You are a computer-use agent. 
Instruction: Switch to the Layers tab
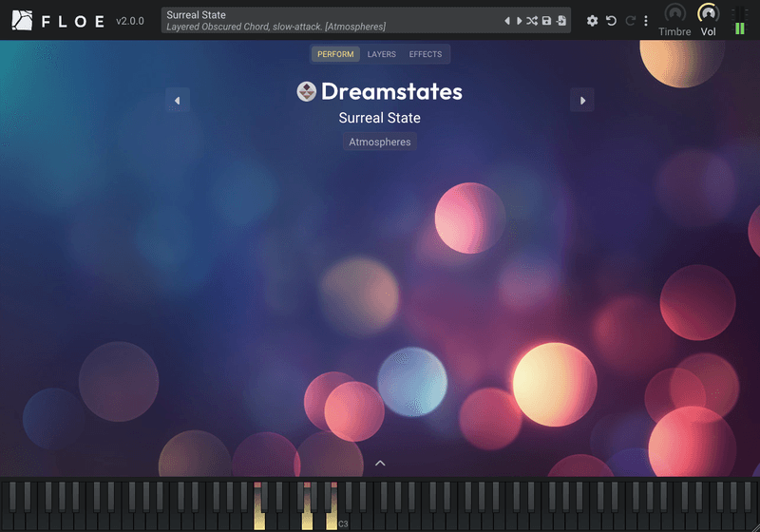point(382,54)
